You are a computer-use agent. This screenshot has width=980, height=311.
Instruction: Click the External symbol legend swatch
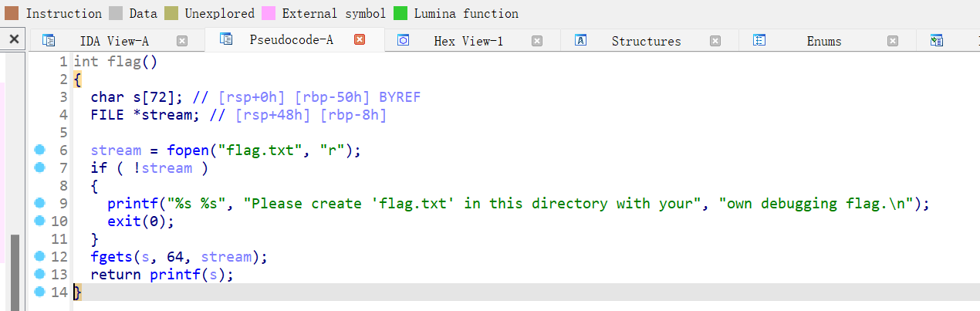point(269,13)
